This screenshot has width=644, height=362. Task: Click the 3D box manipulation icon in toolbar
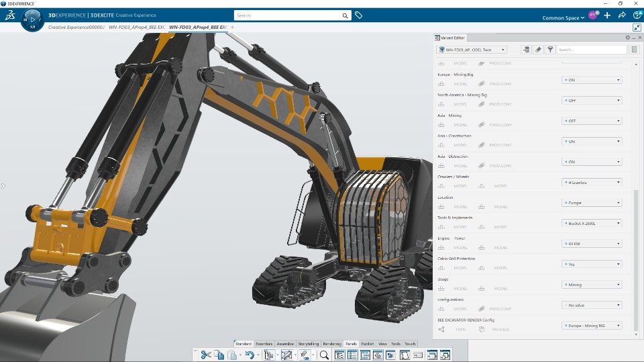(x=286, y=355)
